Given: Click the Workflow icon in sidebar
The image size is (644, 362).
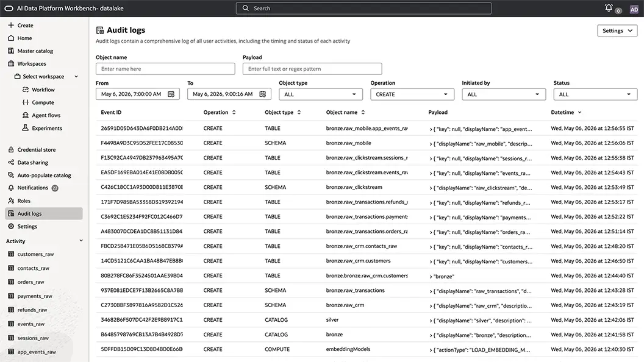Looking at the screenshot, I should click(26, 90).
